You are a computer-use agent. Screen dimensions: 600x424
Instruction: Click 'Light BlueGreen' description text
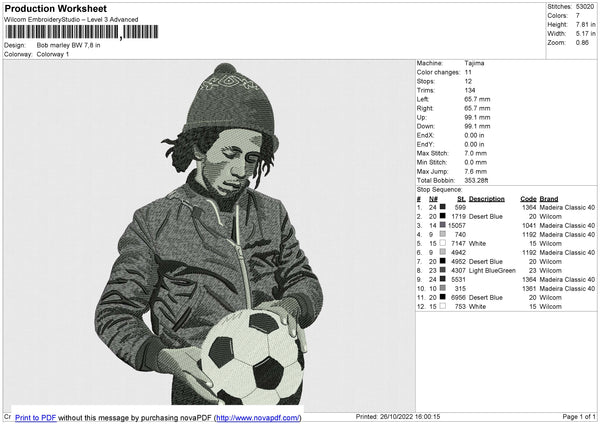(x=492, y=271)
